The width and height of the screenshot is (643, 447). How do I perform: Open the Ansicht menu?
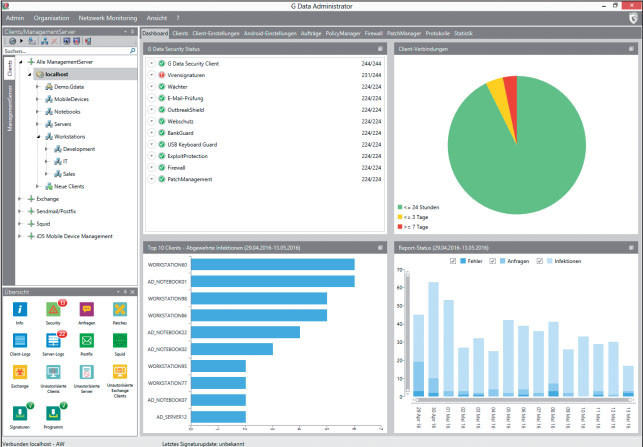(157, 18)
